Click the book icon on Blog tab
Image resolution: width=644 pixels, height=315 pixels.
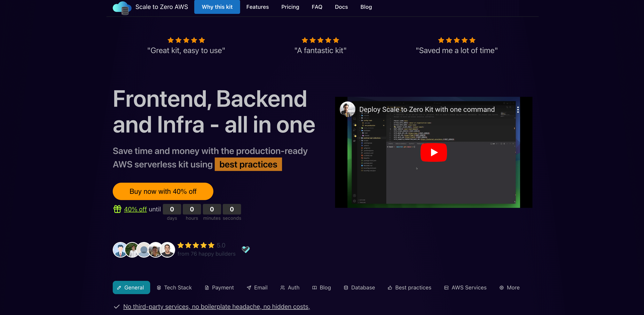click(315, 288)
